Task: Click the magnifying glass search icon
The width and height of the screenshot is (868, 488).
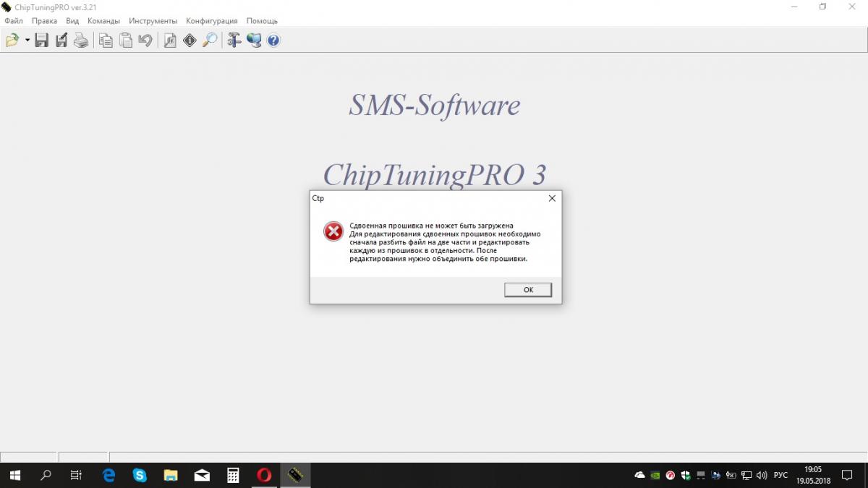Action: tap(210, 40)
